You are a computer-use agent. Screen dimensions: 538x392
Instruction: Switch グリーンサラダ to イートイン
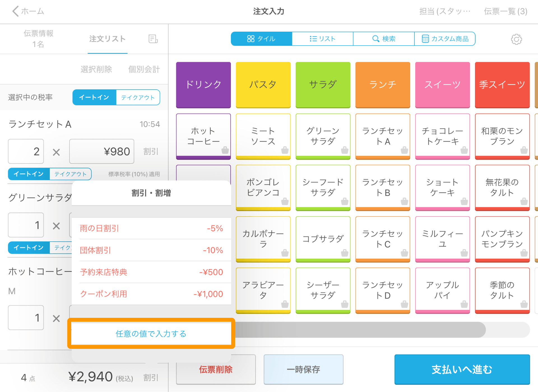coord(29,248)
